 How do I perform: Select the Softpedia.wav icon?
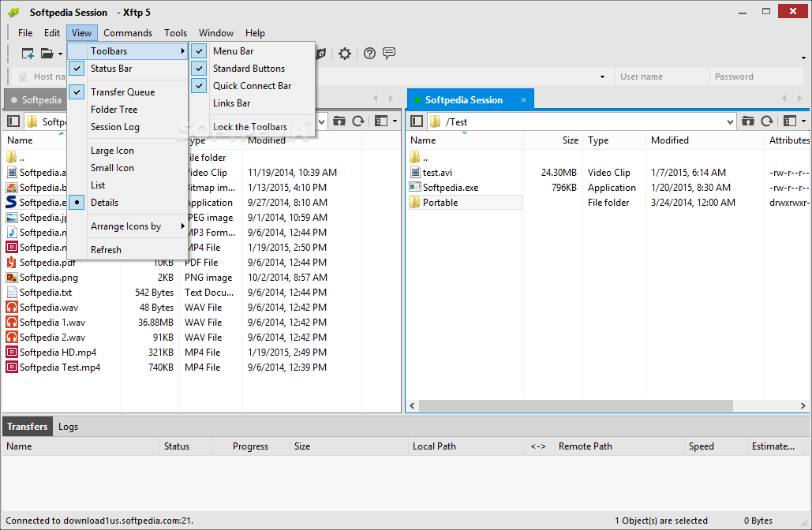[11, 308]
